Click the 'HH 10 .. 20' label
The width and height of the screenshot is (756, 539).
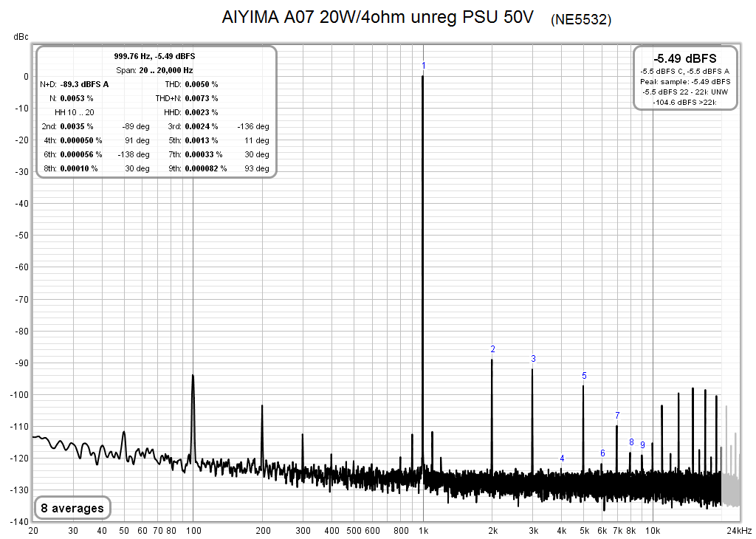tap(75, 112)
